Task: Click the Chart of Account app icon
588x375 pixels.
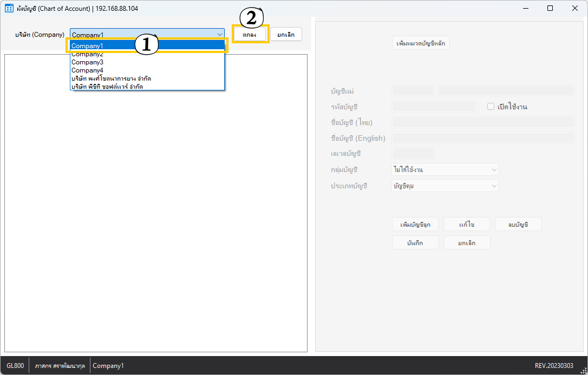Action: click(x=9, y=8)
